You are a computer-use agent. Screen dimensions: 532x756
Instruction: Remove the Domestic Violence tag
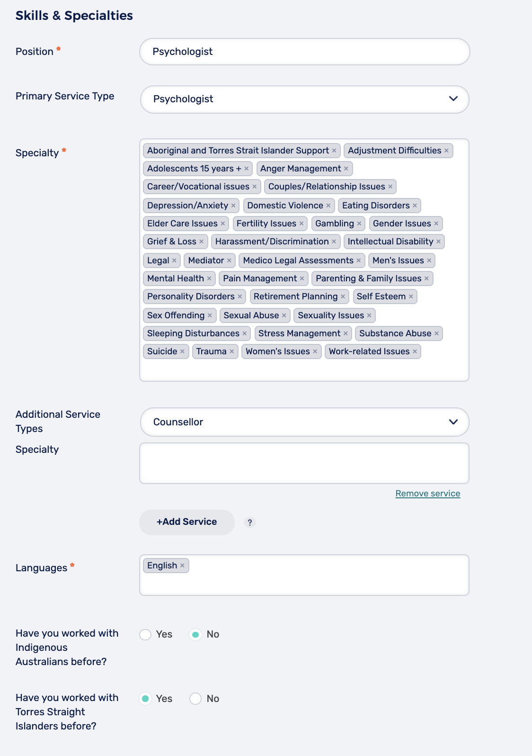(x=328, y=206)
